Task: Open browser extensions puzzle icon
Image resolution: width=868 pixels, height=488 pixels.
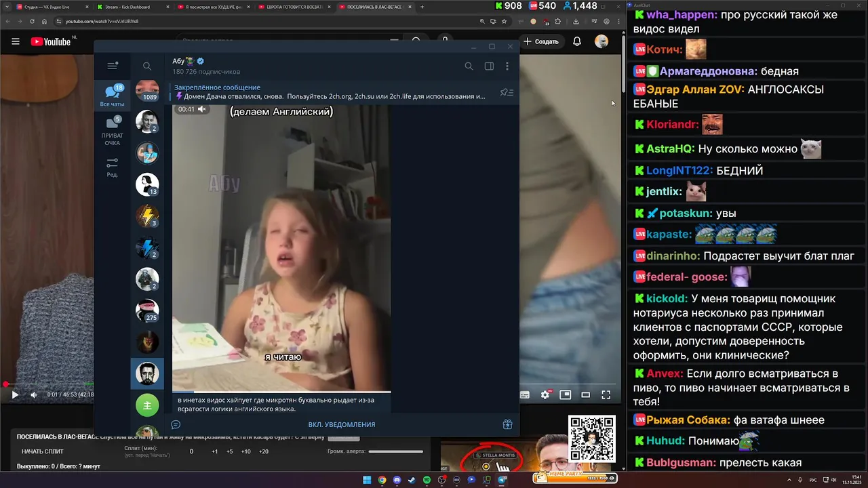Action: (x=557, y=21)
